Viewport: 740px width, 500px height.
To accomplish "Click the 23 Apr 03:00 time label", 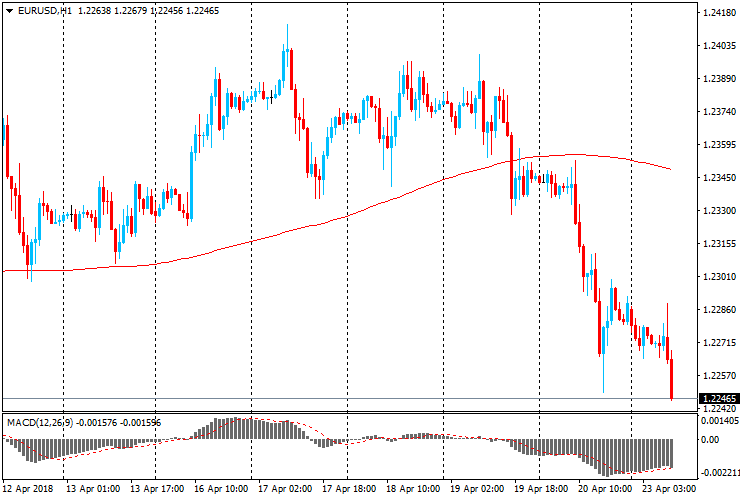I will click(x=669, y=489).
